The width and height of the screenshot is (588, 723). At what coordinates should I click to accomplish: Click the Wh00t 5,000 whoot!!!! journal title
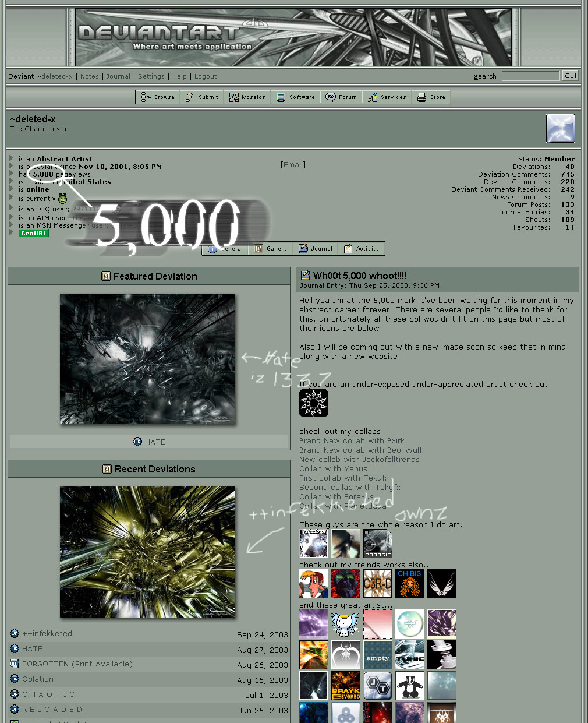coord(360,276)
